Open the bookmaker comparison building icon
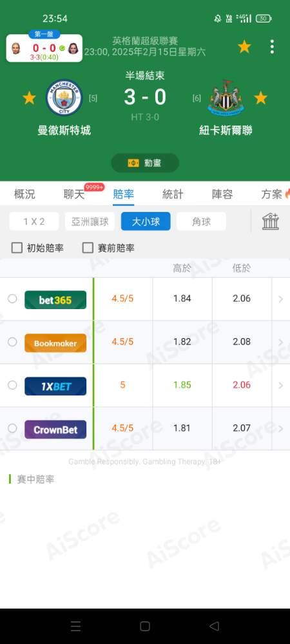The height and width of the screenshot is (644, 290). 271,222
